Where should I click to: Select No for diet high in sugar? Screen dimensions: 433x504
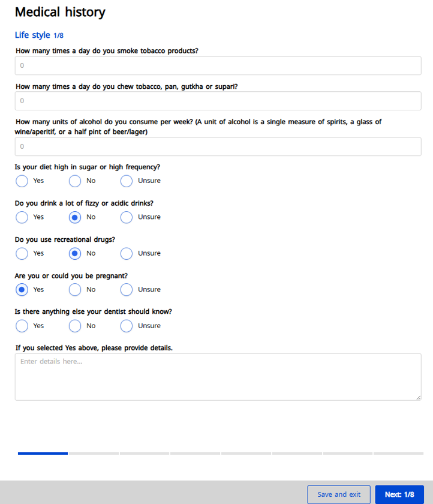click(75, 181)
